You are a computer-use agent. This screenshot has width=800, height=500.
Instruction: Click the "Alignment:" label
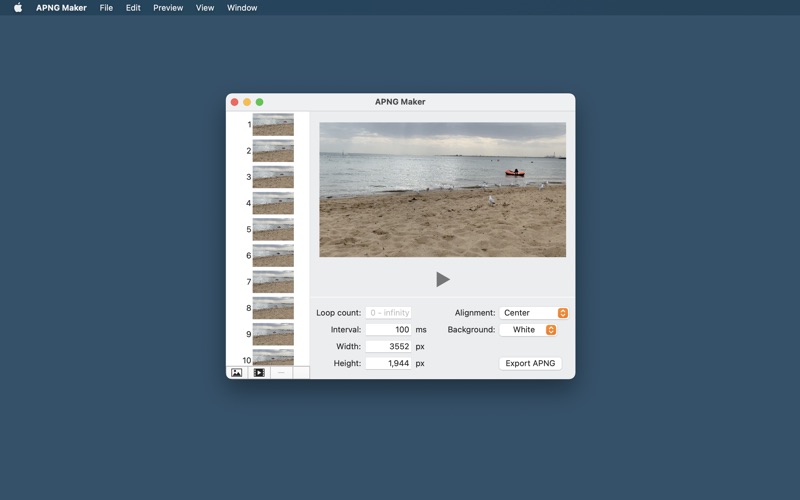[474, 313]
